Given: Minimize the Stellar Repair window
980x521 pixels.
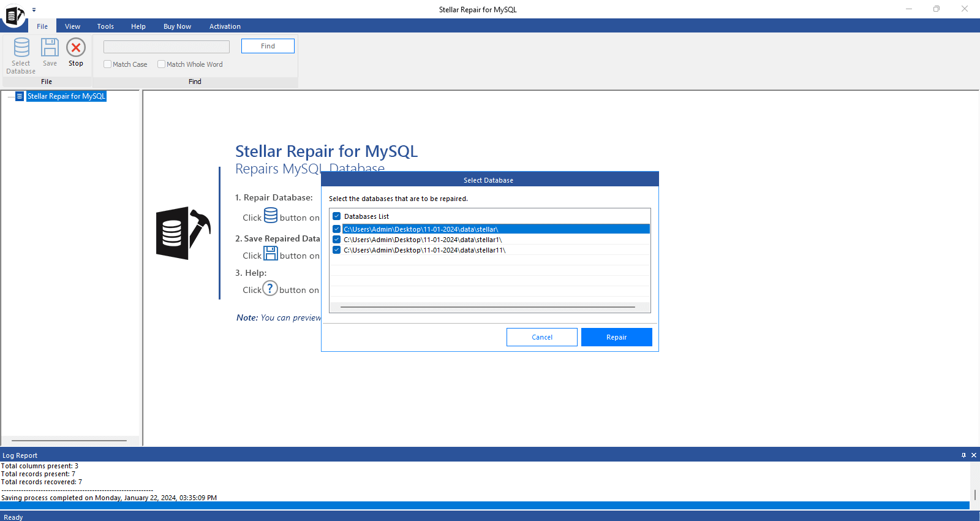Looking at the screenshot, I should (909, 9).
